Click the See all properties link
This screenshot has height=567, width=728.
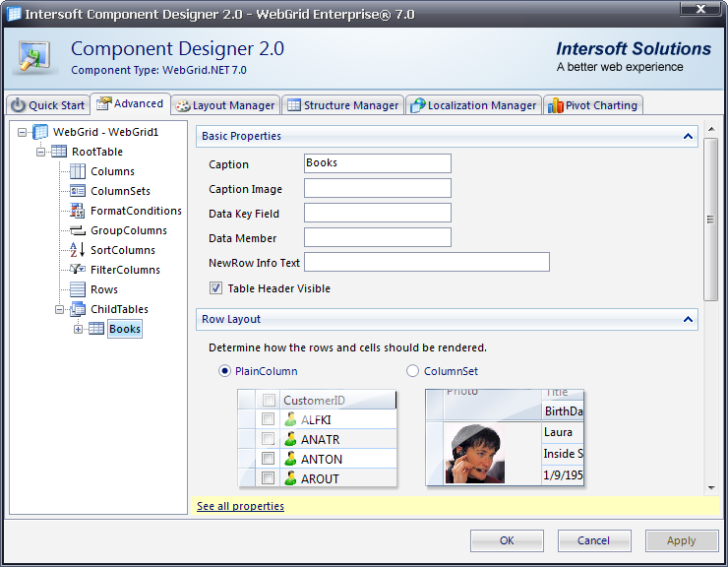(x=240, y=506)
